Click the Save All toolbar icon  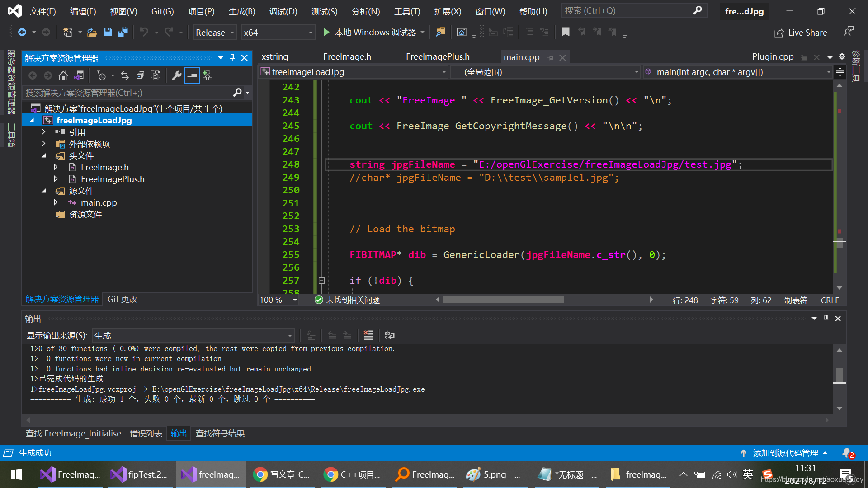point(123,32)
